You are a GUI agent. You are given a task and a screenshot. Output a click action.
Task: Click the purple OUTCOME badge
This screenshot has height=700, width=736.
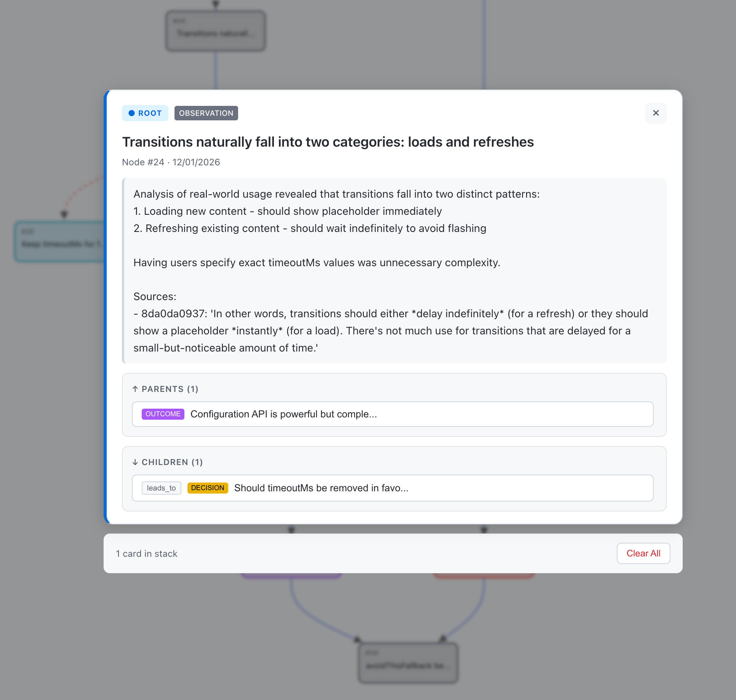[x=163, y=414]
